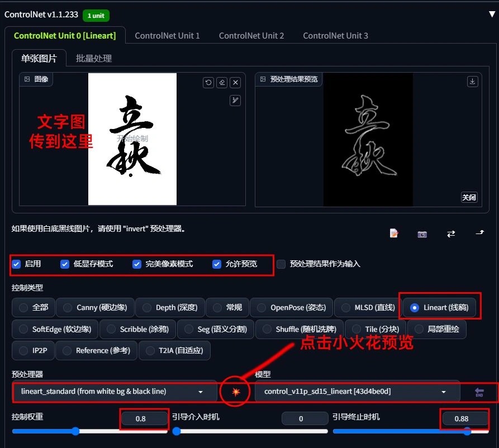499x448 pixels.
Task: Click the webcam camera icon
Action: (422, 234)
